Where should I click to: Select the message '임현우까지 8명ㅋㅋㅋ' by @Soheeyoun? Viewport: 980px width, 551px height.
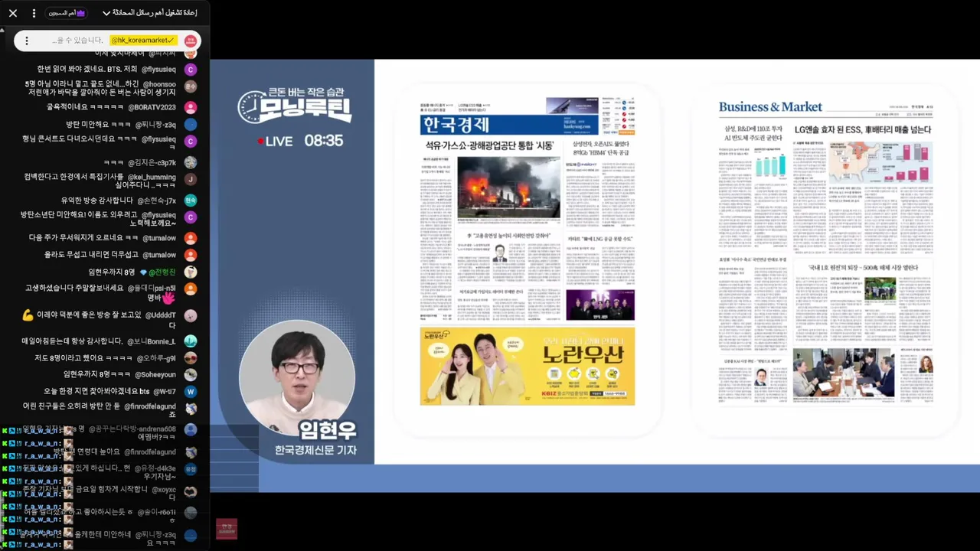[x=97, y=375]
